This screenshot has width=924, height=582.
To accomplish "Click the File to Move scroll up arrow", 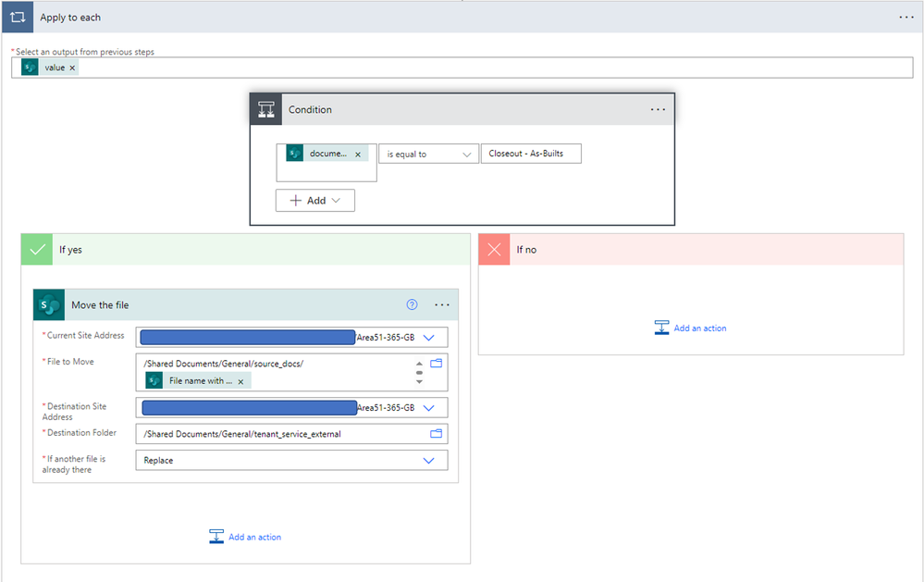I will (x=419, y=364).
